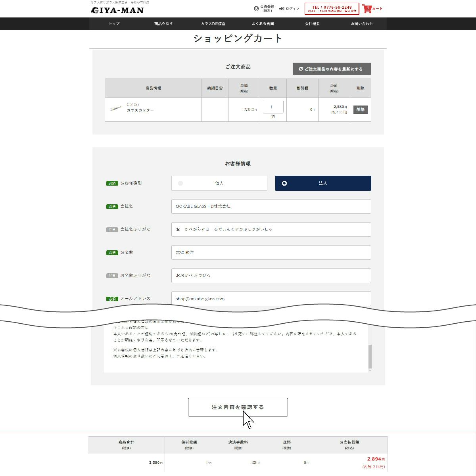Open the 商品を探す navigation menu item

(x=163, y=24)
